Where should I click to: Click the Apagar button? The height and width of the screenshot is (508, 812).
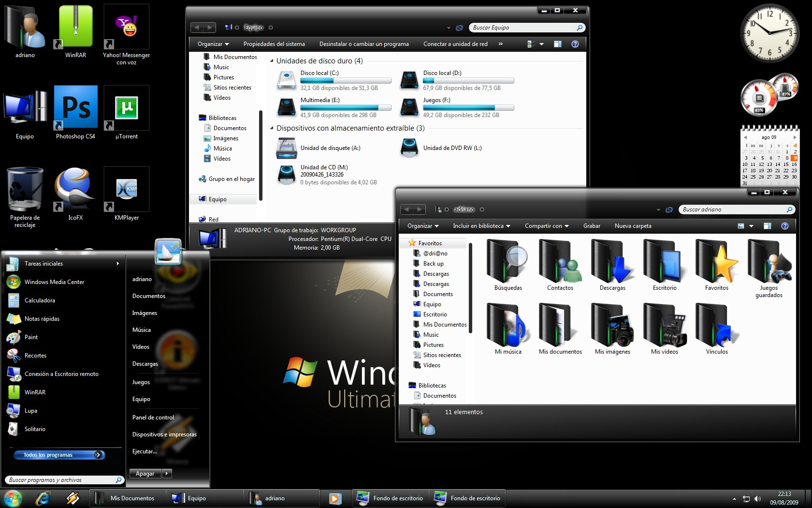pyautogui.click(x=145, y=474)
